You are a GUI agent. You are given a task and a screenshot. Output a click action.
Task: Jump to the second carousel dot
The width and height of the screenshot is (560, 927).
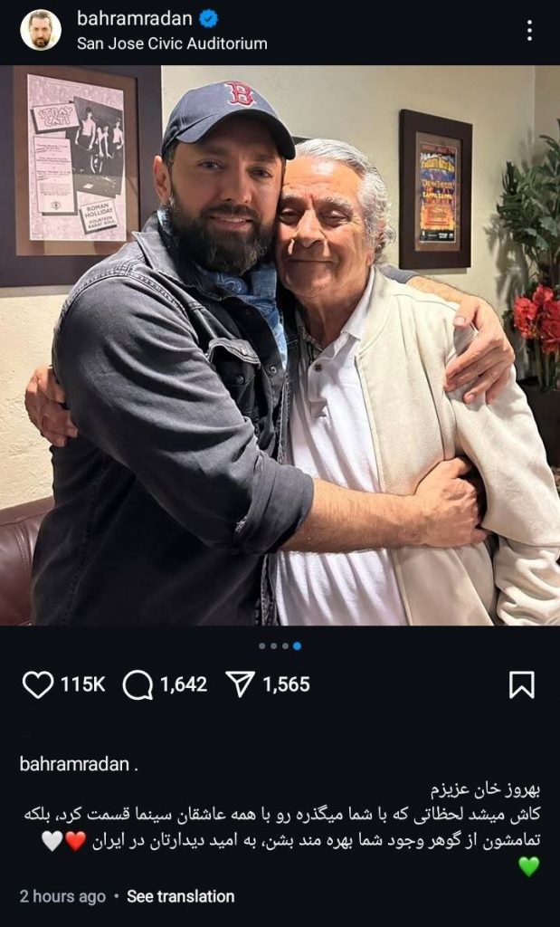pos(274,646)
